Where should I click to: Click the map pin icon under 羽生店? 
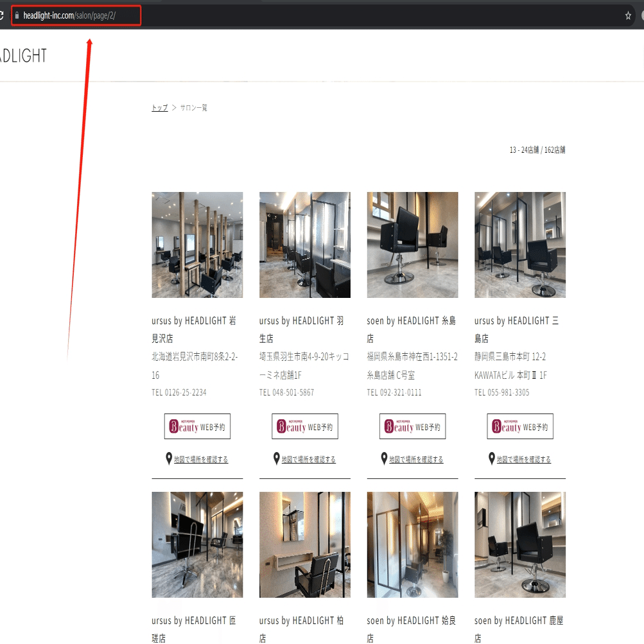point(276,458)
